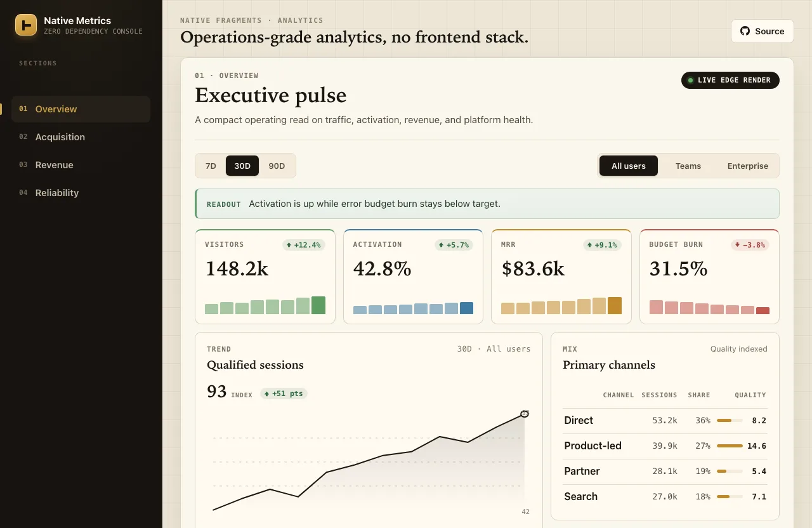Select the All users segment

pyautogui.click(x=629, y=166)
